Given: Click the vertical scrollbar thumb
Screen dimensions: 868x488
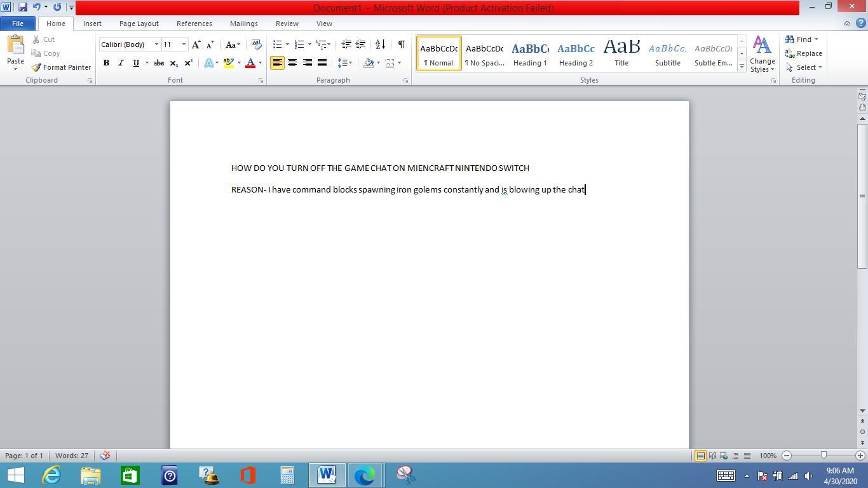Looking at the screenshot, I should 862,197.
